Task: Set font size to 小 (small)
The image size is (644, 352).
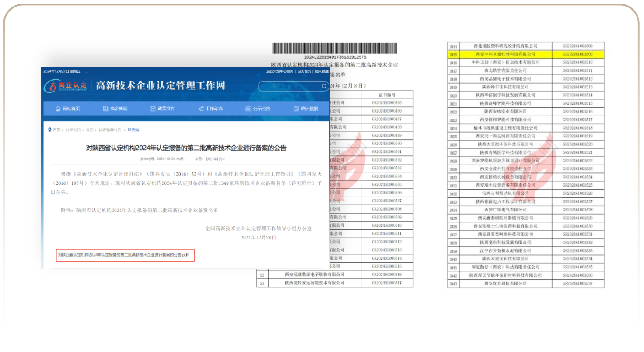Action: coord(222,159)
